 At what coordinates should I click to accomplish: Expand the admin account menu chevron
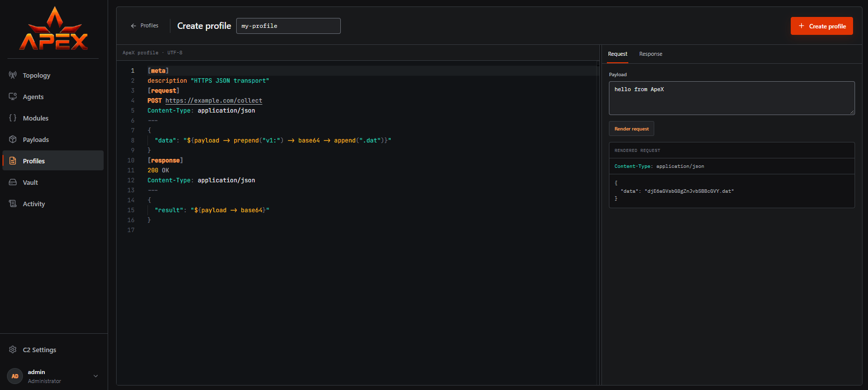tap(96, 376)
